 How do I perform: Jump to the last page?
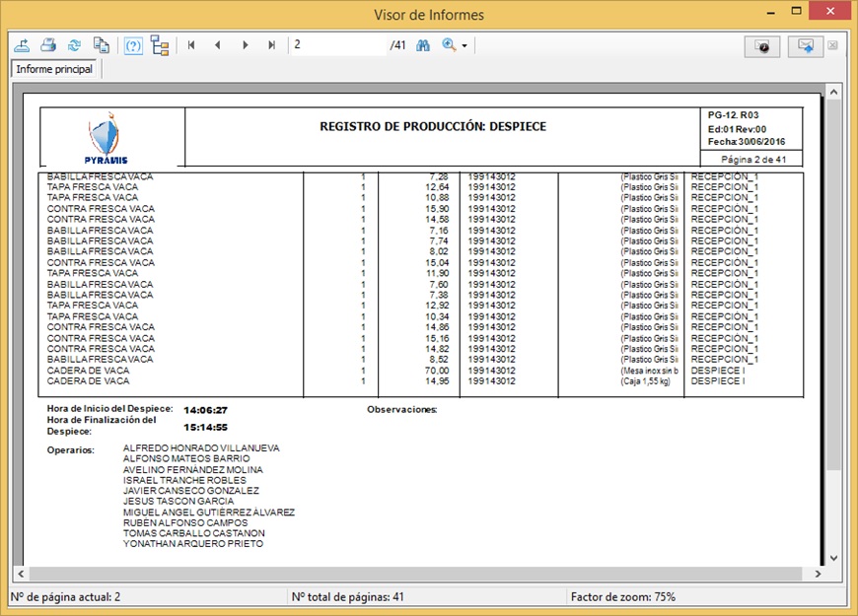tap(271, 45)
